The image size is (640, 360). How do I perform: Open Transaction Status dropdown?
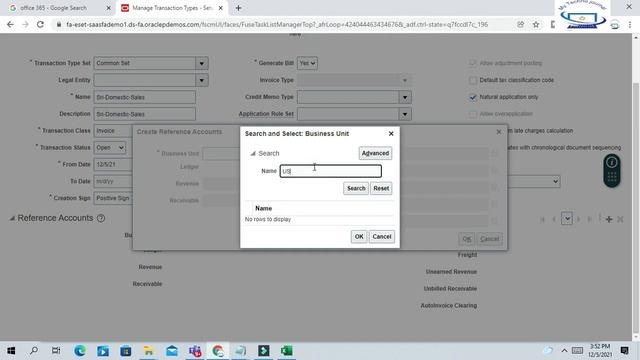point(110,147)
